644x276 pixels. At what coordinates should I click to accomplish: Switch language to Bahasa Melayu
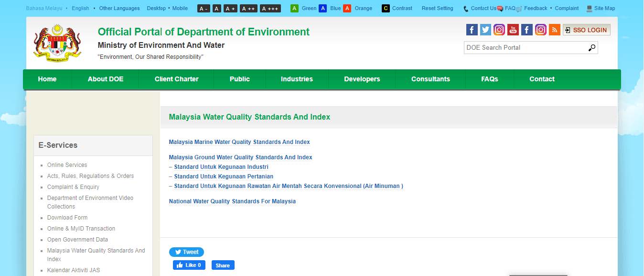coord(44,9)
